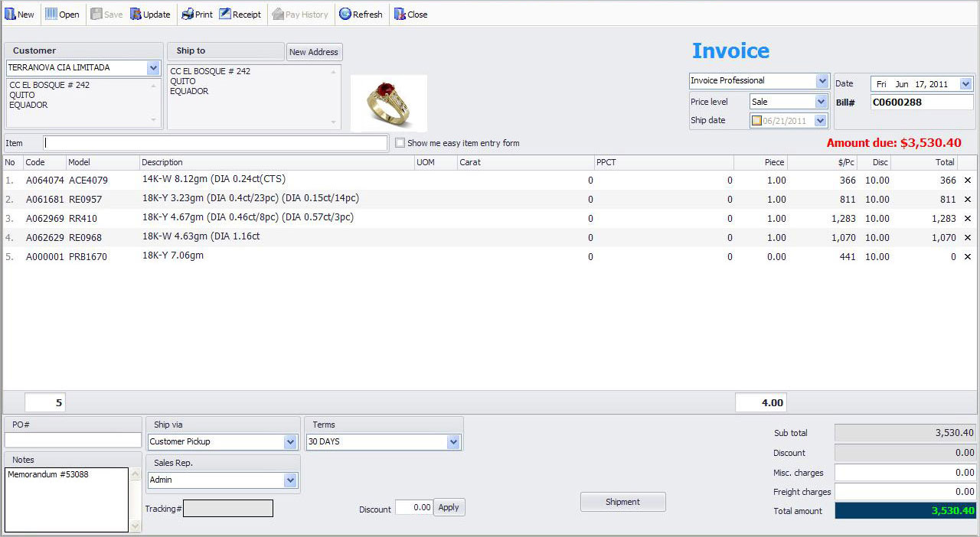This screenshot has height=537, width=980.
Task: Click the Notes box with Memorandum #53088
Action: point(67,500)
